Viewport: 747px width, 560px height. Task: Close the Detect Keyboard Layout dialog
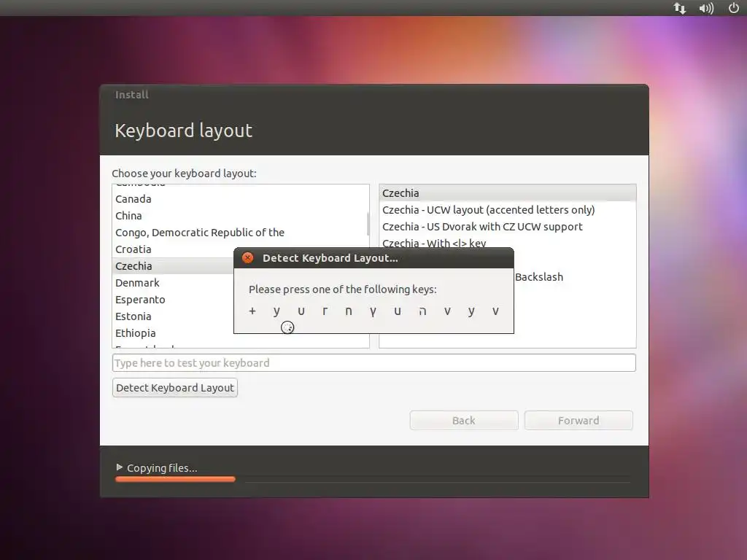pyautogui.click(x=248, y=258)
